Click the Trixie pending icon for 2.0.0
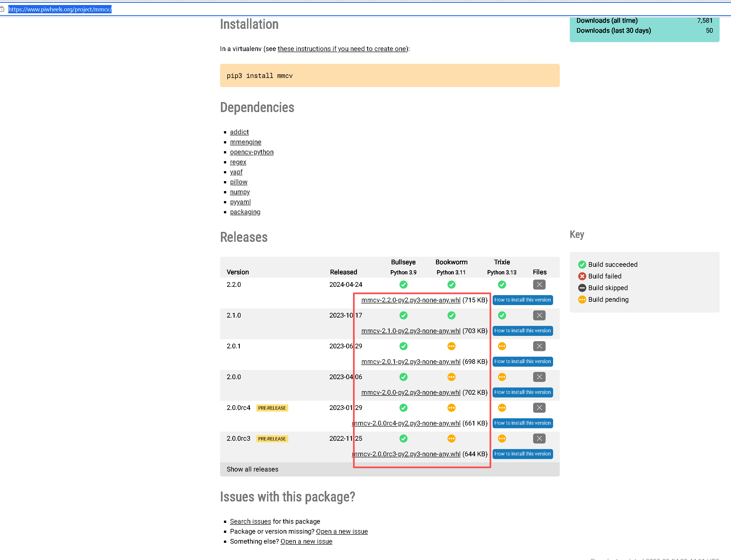This screenshot has height=560, width=731. (x=501, y=377)
